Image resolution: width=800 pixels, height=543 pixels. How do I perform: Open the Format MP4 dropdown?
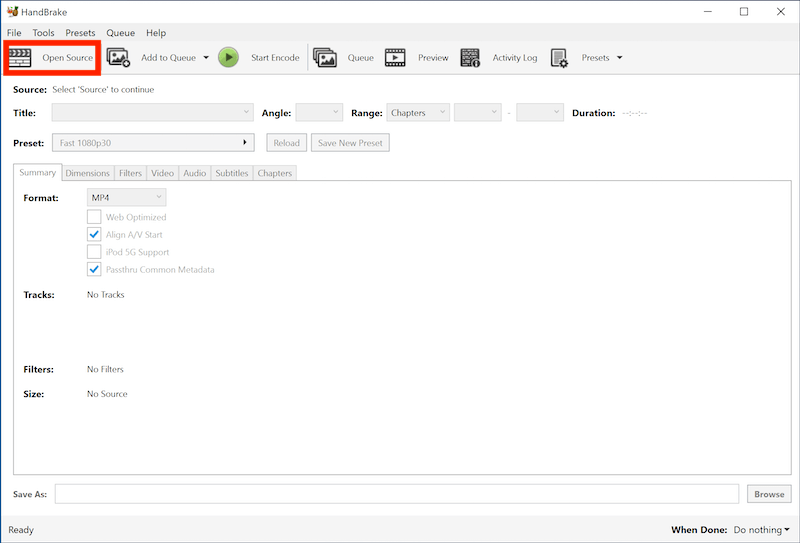(126, 198)
